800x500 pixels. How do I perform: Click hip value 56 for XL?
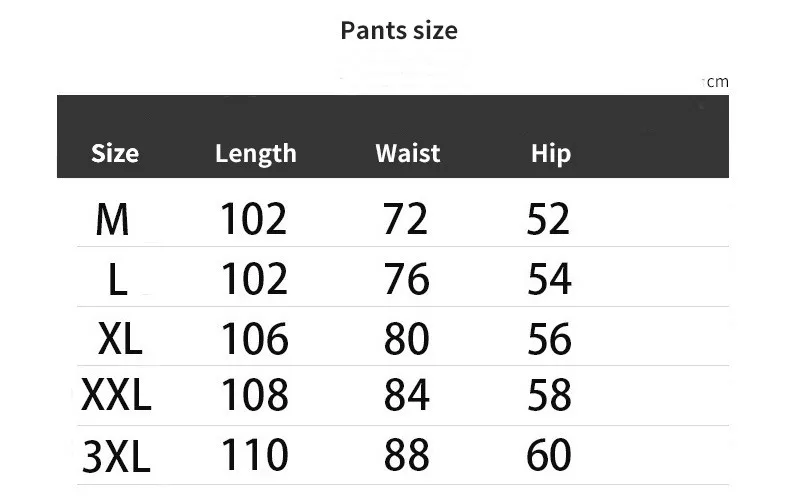pyautogui.click(x=549, y=339)
